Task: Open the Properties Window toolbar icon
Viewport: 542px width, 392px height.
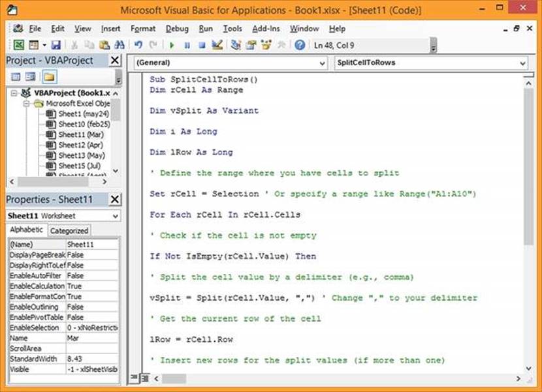Action: 251,45
